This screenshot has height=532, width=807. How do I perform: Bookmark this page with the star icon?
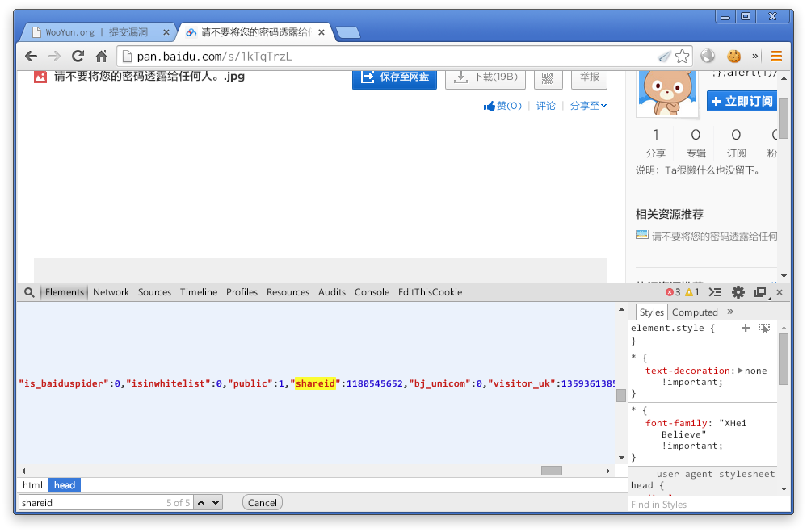682,56
